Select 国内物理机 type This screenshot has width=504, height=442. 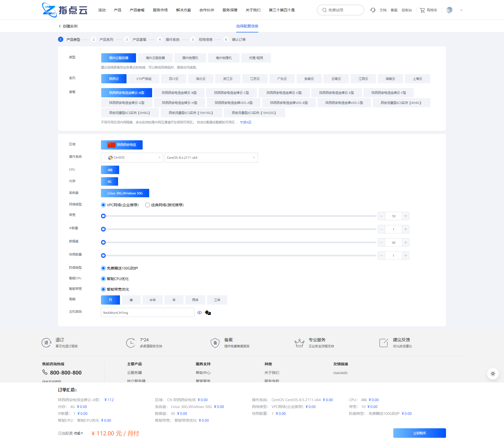click(x=190, y=58)
